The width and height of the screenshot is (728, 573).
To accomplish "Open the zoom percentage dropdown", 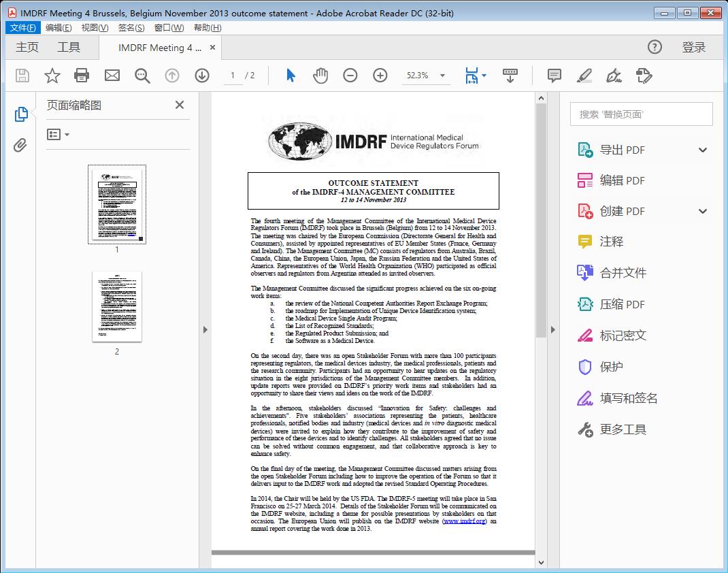I will click(443, 76).
